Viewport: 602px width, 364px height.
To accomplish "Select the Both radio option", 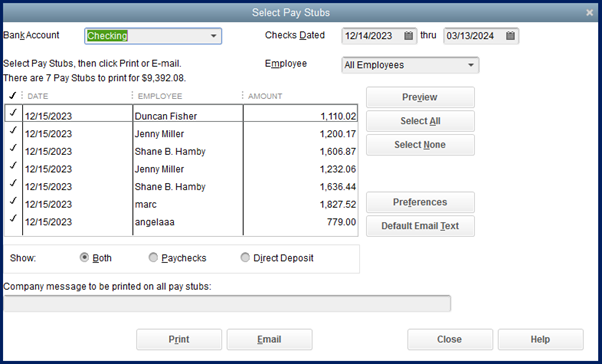I will pos(84,257).
